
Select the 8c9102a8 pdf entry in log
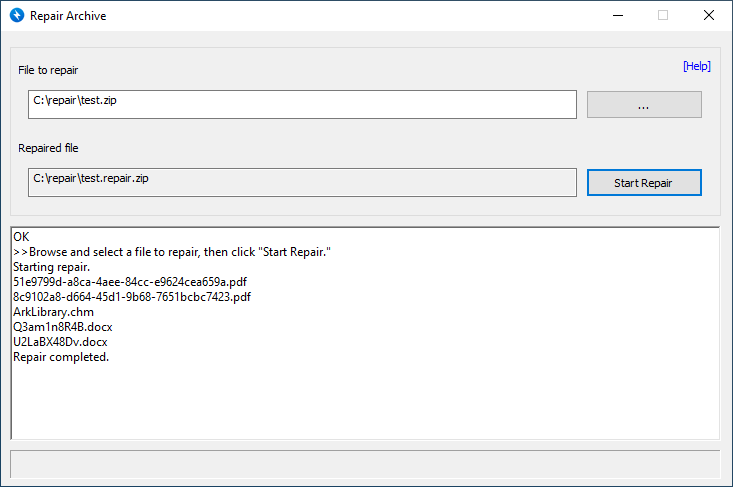132,297
